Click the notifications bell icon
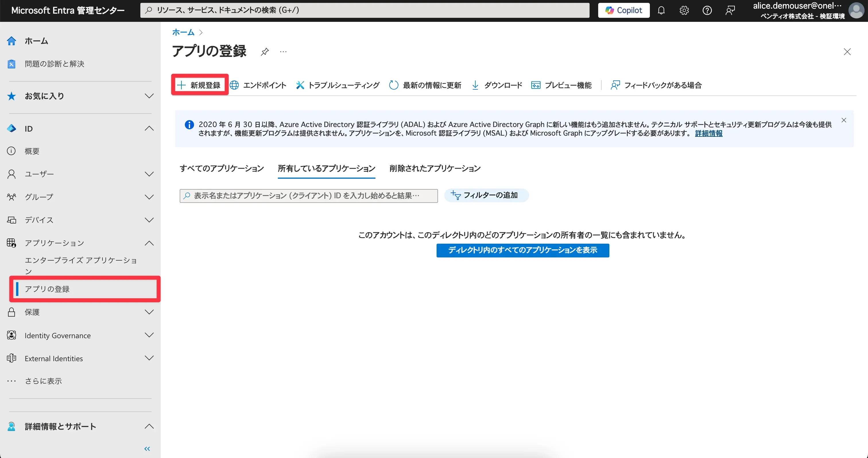The image size is (868, 458). (x=661, y=10)
